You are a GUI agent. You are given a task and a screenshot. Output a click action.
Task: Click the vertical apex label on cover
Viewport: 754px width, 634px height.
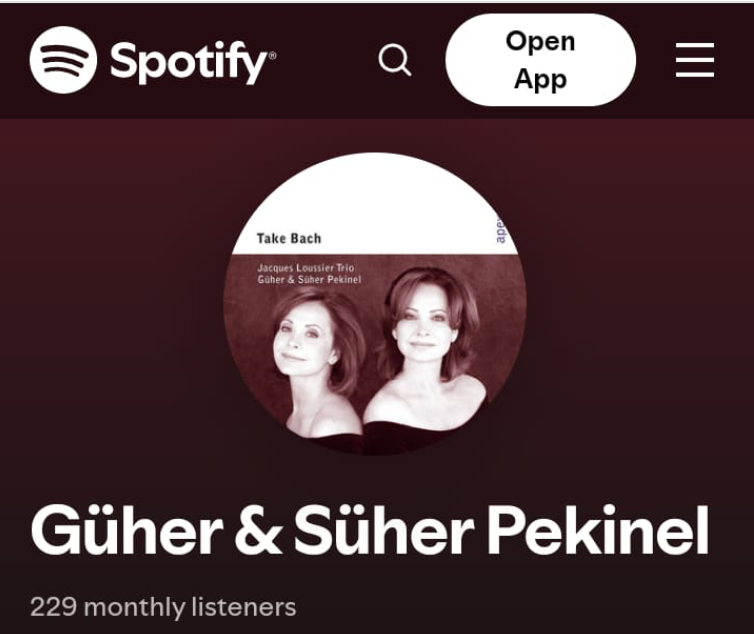(501, 230)
